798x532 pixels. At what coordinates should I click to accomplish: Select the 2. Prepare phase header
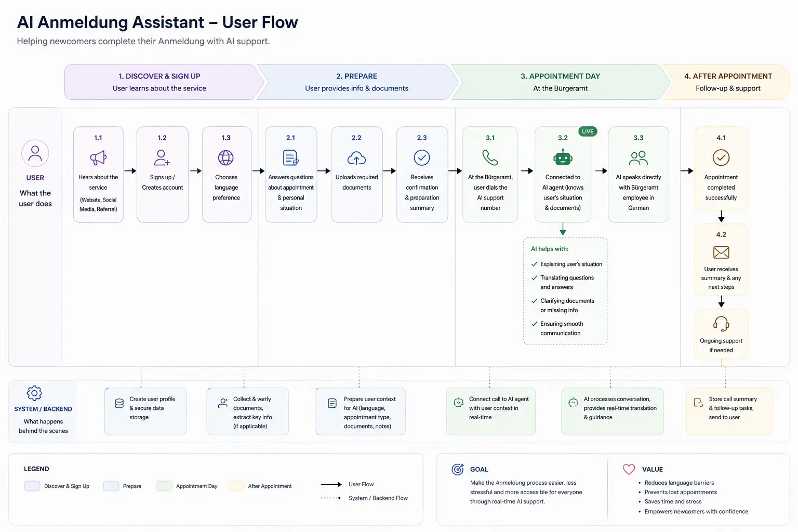pyautogui.click(x=357, y=82)
